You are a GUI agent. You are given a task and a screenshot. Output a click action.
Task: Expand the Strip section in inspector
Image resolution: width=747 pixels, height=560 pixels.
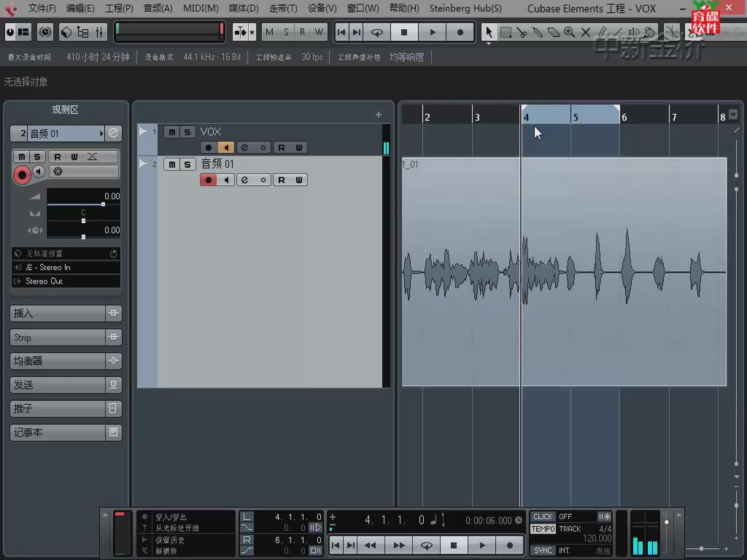pyautogui.click(x=65, y=337)
